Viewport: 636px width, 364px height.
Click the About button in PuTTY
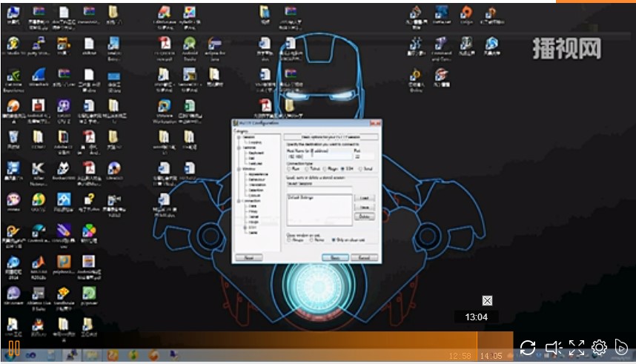click(x=249, y=258)
